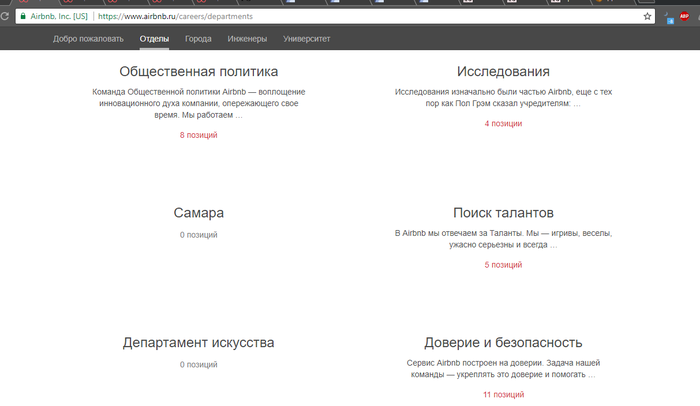The height and width of the screenshot is (406, 700).
Task: Click the 5 позиций link
Action: tap(503, 265)
